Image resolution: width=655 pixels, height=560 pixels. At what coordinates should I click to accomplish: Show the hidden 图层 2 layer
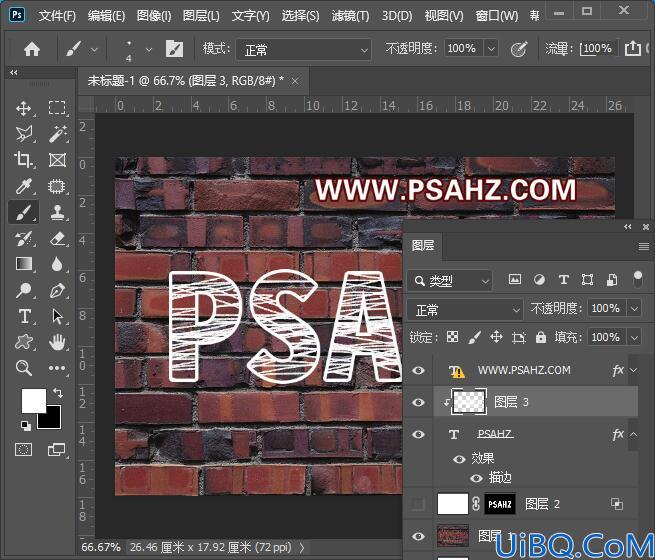418,504
